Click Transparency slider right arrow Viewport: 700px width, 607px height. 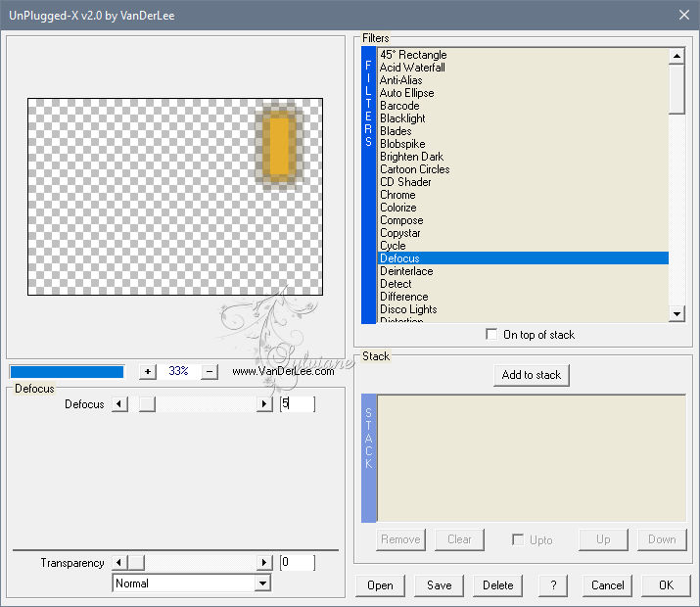(264, 563)
